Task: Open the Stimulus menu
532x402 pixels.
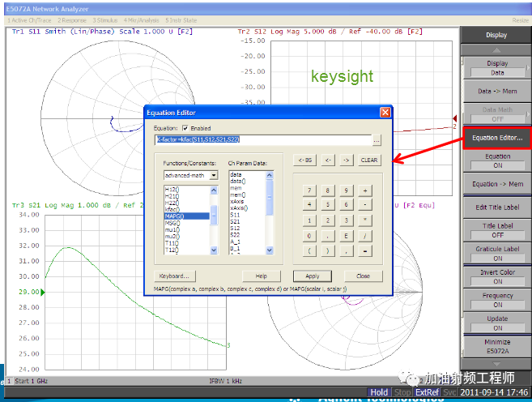Action: click(x=105, y=20)
